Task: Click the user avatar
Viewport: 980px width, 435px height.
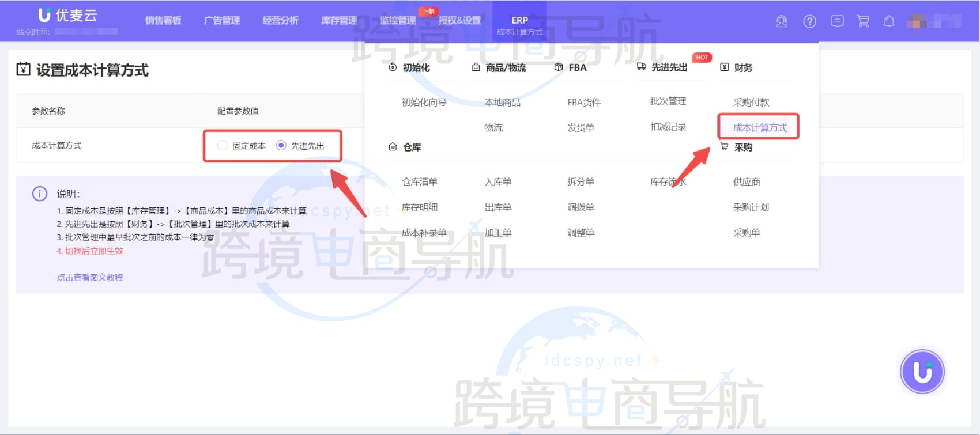Action: 916,21
